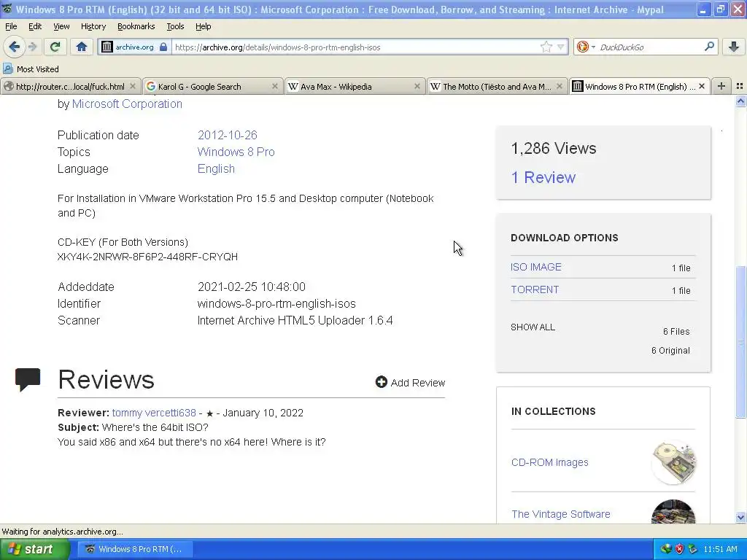Click the Add Review plus icon
Screen dimensions: 747x560
(x=381, y=382)
